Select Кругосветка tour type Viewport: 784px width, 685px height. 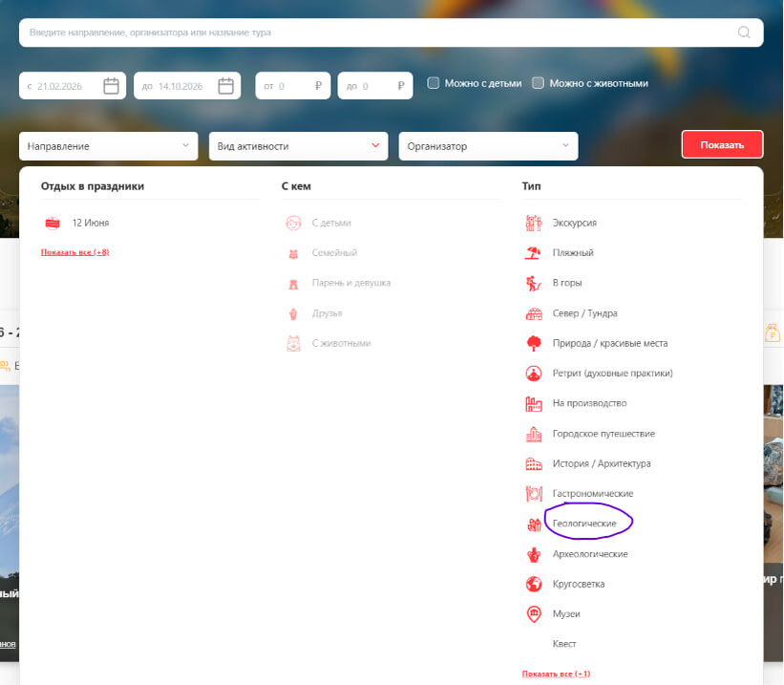tap(579, 584)
